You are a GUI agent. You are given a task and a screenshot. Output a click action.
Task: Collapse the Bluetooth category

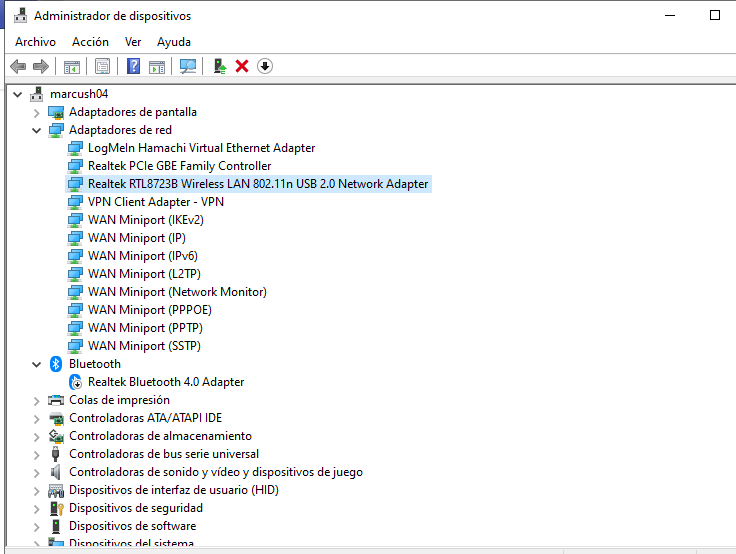(37, 364)
